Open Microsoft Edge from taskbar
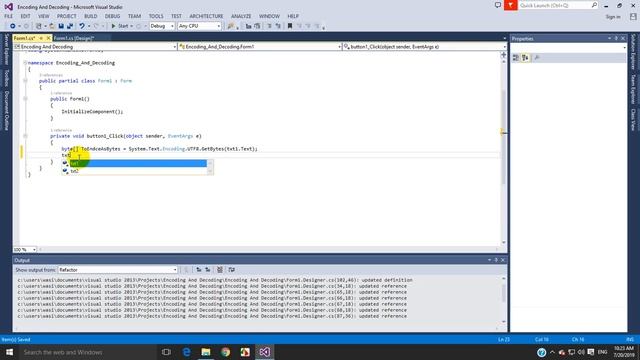Screen dimensions: 640x360 [x=186, y=352]
